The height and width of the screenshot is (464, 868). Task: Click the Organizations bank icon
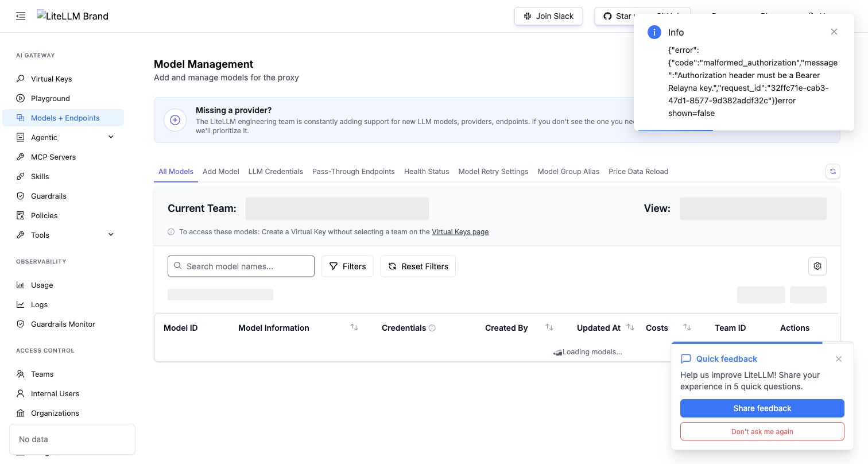[x=21, y=413]
